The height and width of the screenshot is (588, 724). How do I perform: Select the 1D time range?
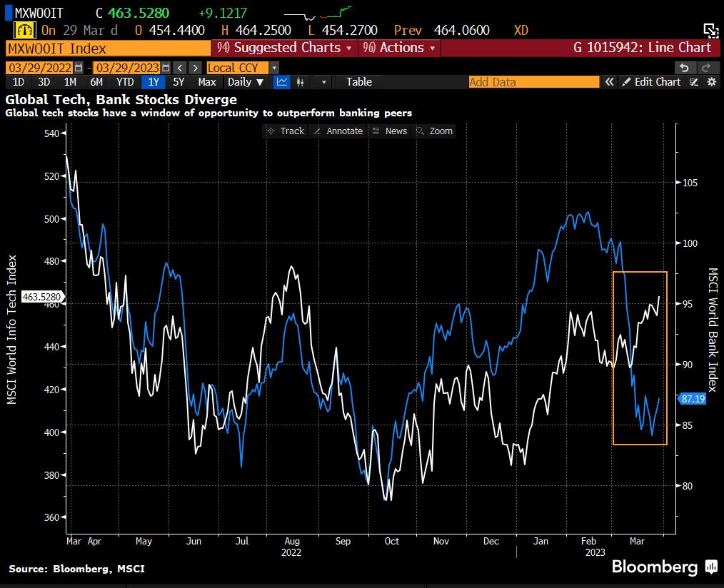(x=18, y=82)
